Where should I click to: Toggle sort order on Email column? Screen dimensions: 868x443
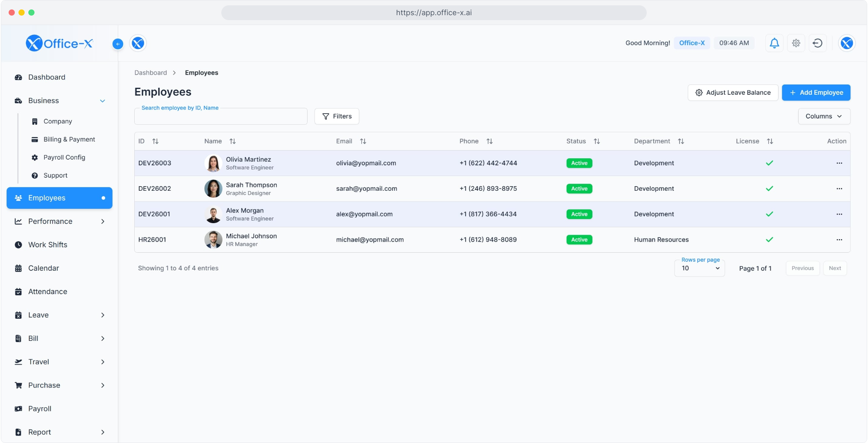pyautogui.click(x=363, y=142)
